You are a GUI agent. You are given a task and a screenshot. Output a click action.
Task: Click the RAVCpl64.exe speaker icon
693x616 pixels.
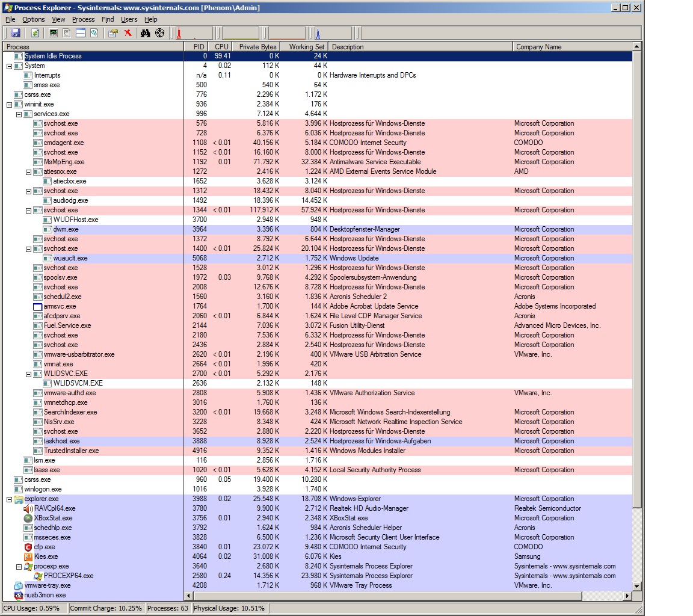pos(28,508)
